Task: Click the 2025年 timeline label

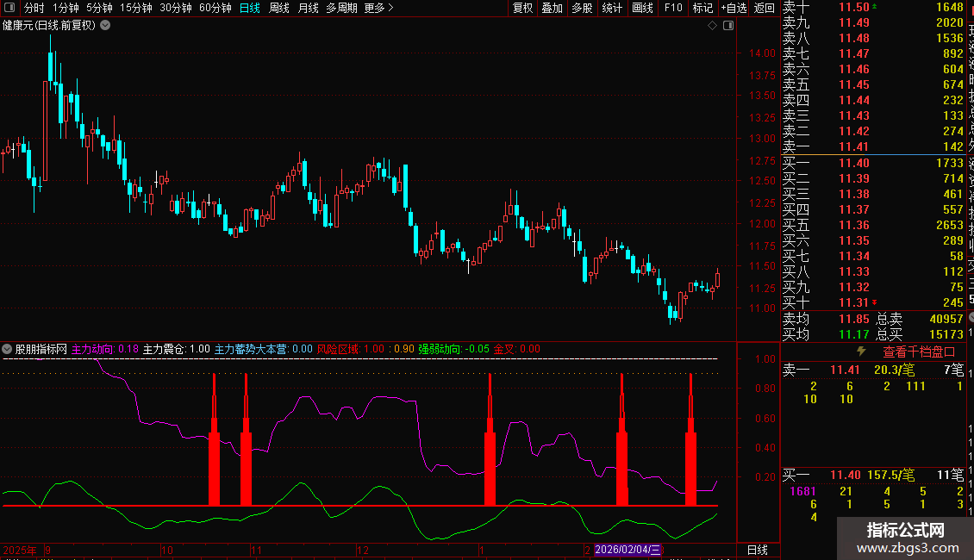Action: [20, 550]
